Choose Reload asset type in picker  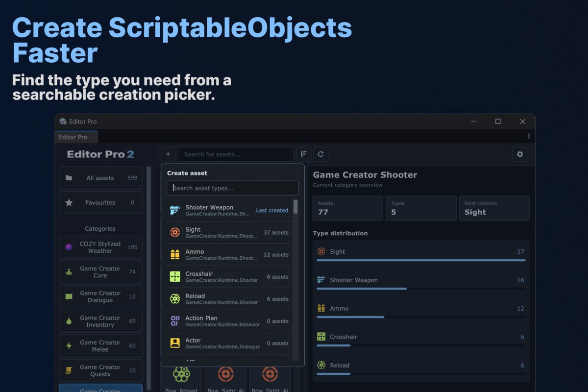click(x=229, y=299)
